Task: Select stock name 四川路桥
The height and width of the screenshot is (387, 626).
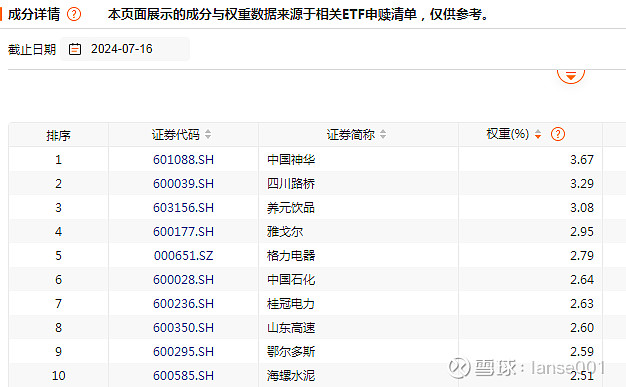Action: pos(291,184)
